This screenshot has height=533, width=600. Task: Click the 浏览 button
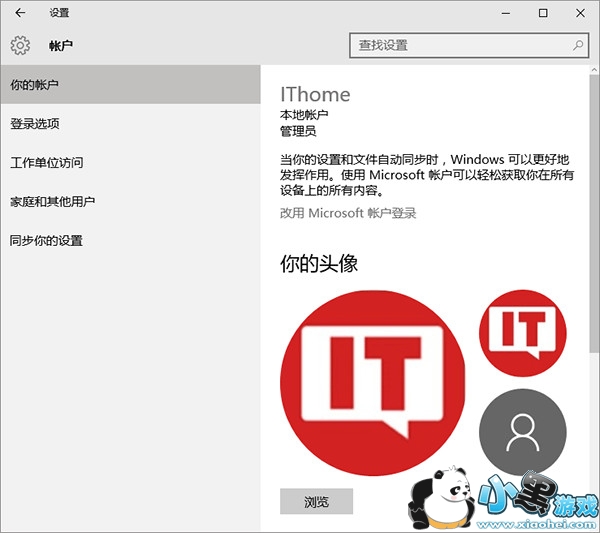(x=316, y=501)
